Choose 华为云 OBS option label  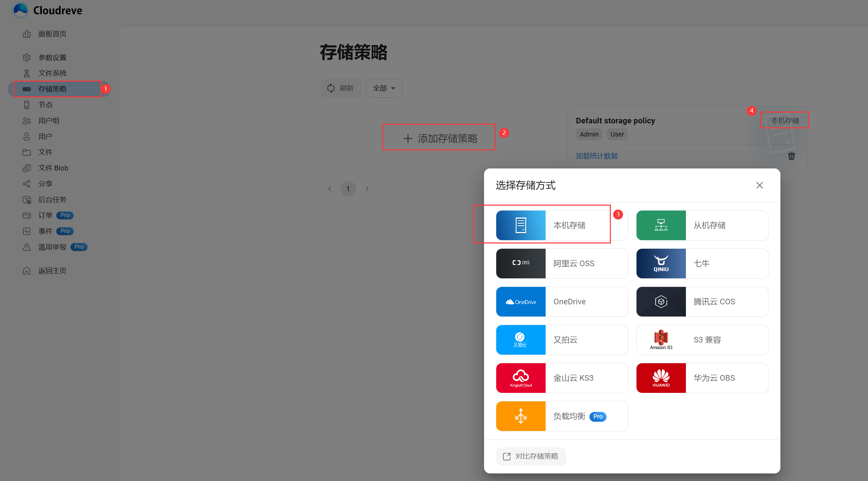pyautogui.click(x=714, y=378)
